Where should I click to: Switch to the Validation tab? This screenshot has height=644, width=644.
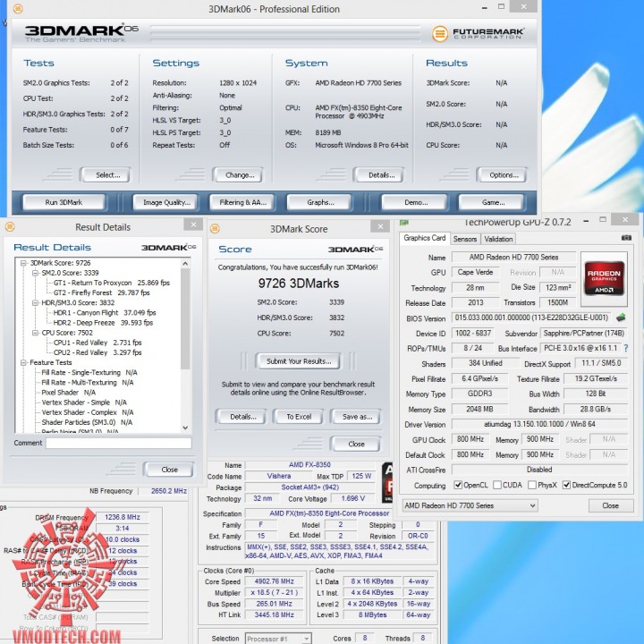tap(498, 239)
